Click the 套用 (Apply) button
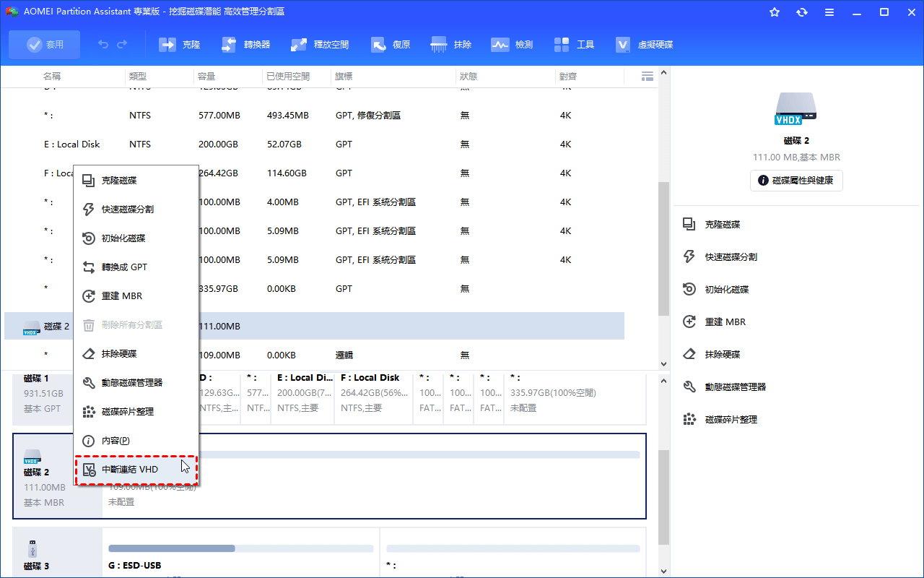 pyautogui.click(x=45, y=45)
